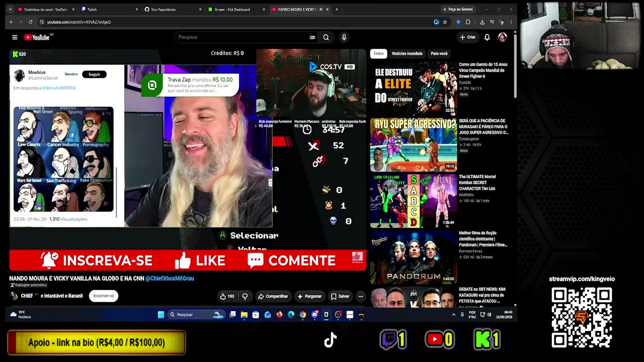Show hidden system tray icons chevron
The image size is (644, 362).
[x=453, y=315]
